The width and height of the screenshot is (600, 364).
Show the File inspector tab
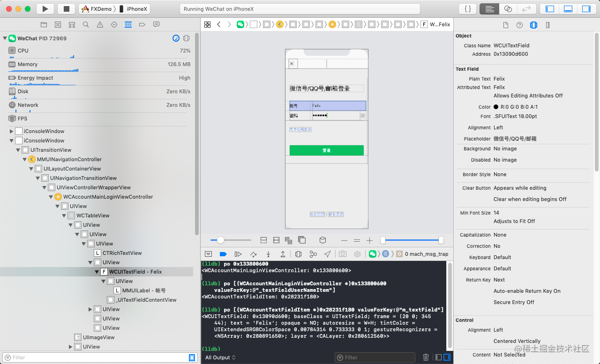point(505,25)
